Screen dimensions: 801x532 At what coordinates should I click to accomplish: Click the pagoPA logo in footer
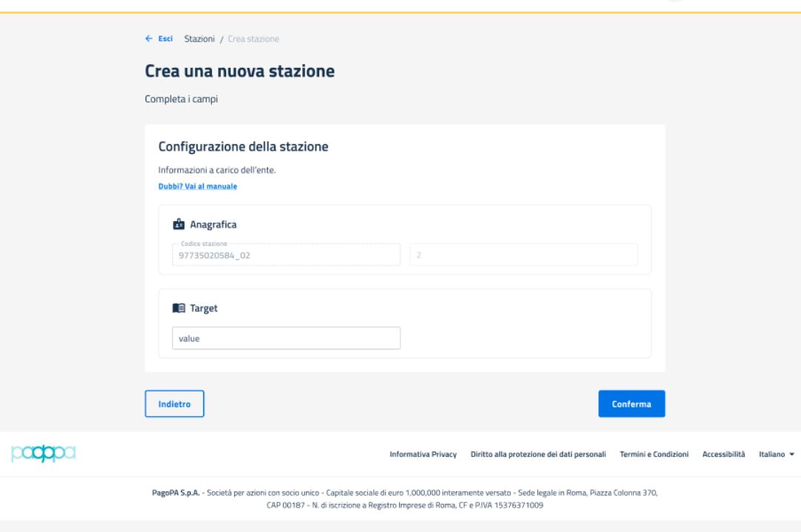click(44, 453)
